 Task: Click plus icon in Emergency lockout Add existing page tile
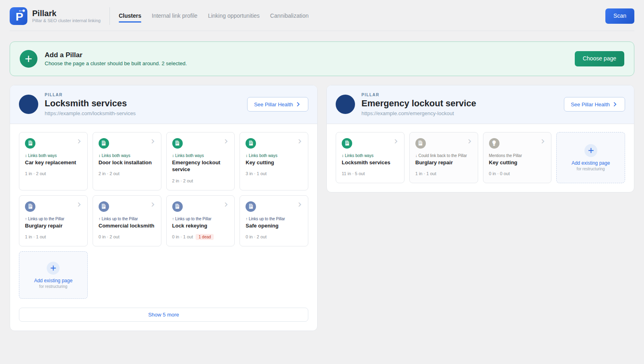pos(591,151)
